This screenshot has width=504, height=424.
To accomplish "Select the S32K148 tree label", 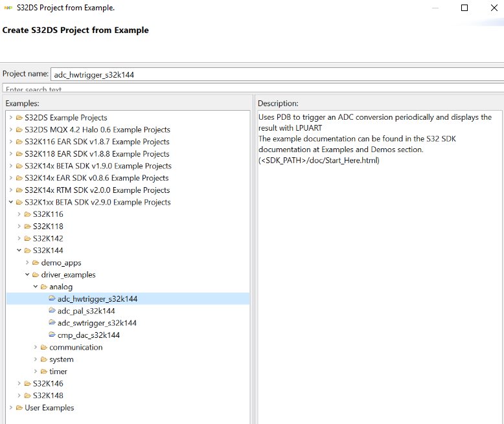I will coord(48,396).
